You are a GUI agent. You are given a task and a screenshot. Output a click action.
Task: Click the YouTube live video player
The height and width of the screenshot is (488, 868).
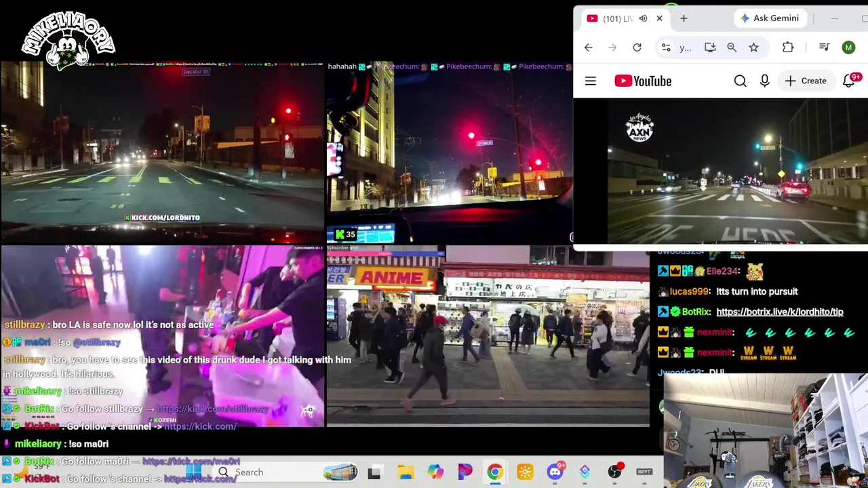(x=738, y=171)
